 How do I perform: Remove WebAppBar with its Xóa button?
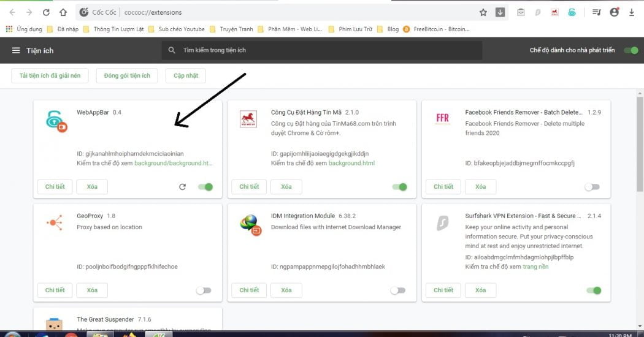click(x=92, y=187)
